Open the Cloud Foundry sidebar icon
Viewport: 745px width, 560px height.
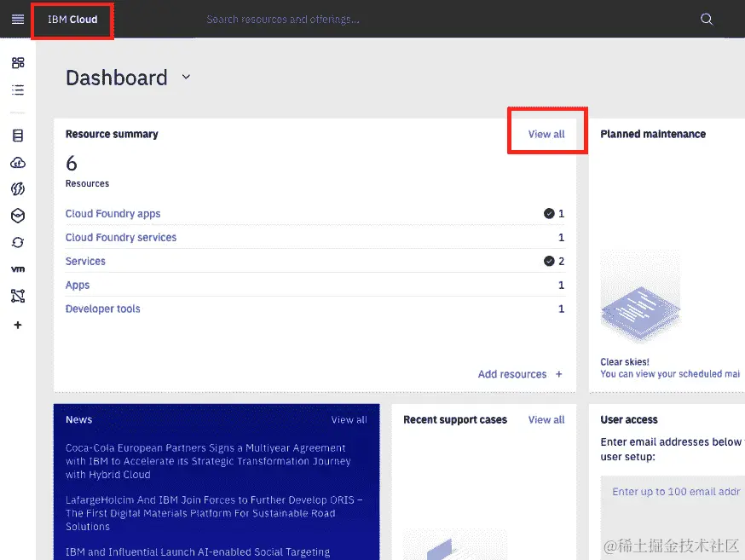[x=18, y=163]
